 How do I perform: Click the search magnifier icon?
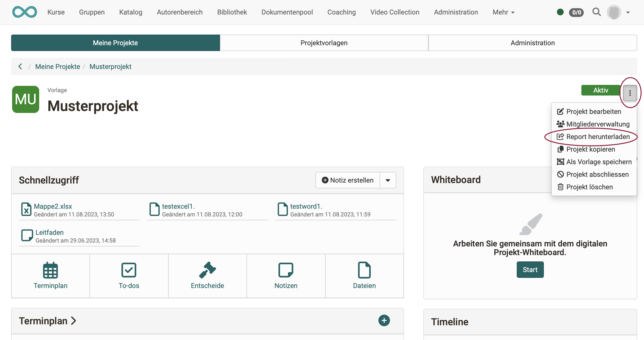tap(596, 12)
